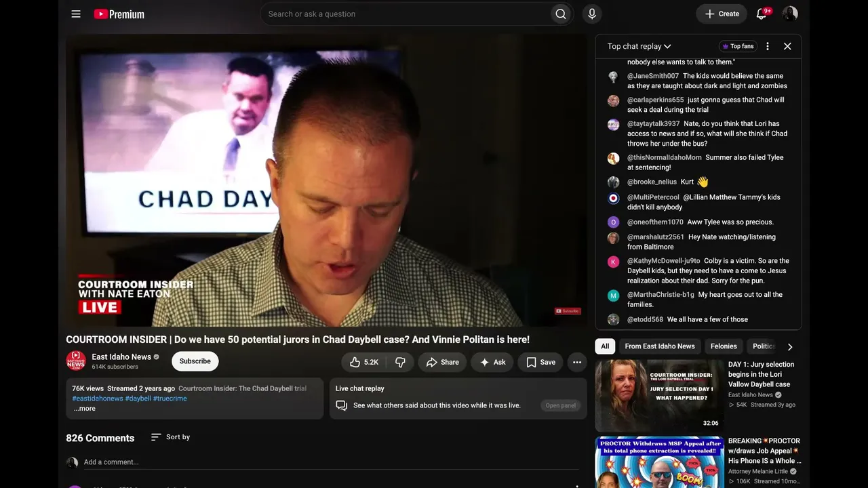Screen dimensions: 868x488
Task: Open @etodd568 chat avatar
Action: point(614,319)
